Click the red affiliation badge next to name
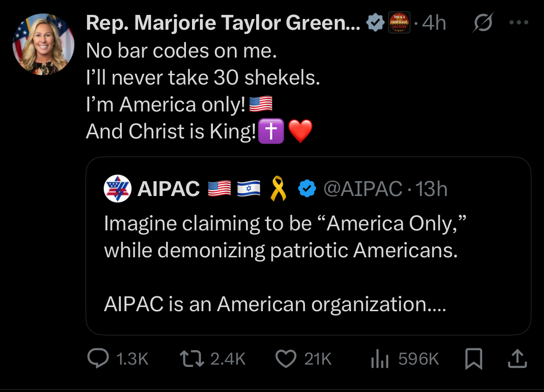The height and width of the screenshot is (392, 544). 399,22
